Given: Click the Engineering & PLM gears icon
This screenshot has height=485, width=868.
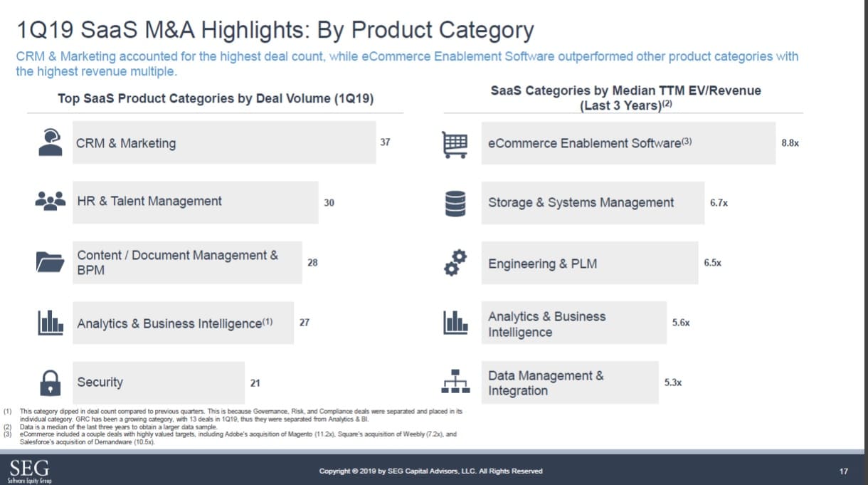Looking at the screenshot, I should coord(455,263).
